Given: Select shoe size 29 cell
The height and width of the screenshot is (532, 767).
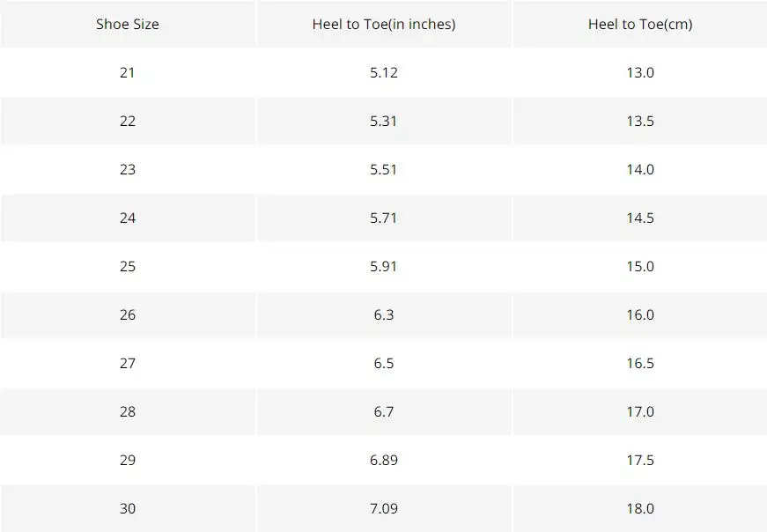Looking at the screenshot, I should pyautogui.click(x=127, y=460).
